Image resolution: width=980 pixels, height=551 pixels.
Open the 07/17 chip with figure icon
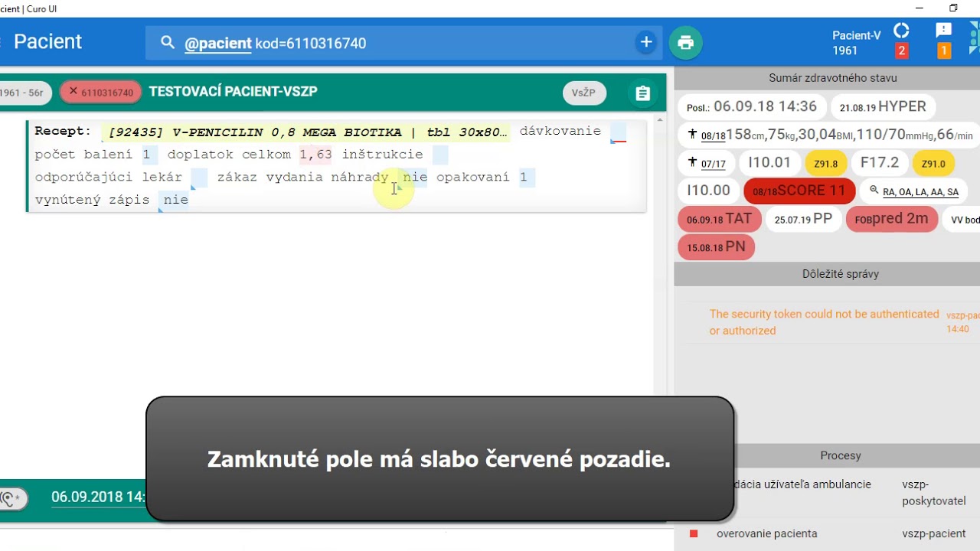(x=707, y=163)
